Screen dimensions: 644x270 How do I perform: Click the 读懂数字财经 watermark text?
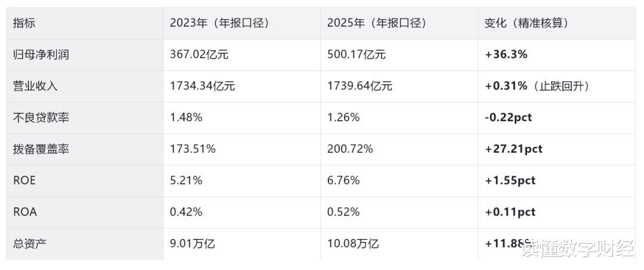point(578,248)
